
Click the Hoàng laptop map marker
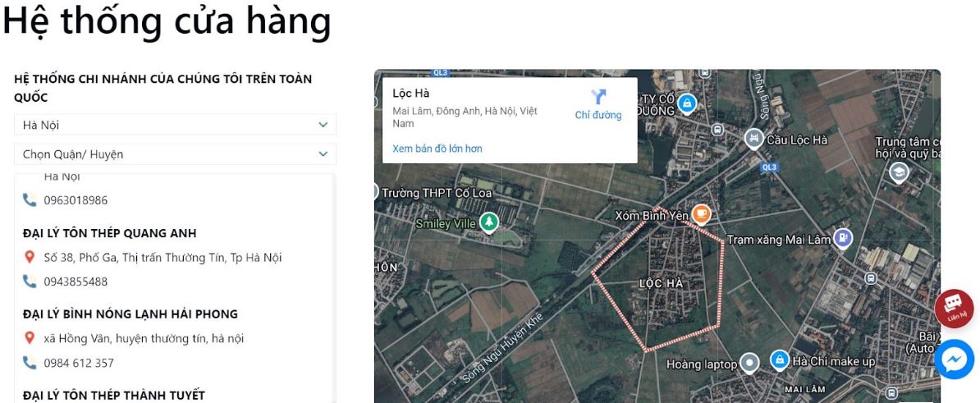point(749,362)
